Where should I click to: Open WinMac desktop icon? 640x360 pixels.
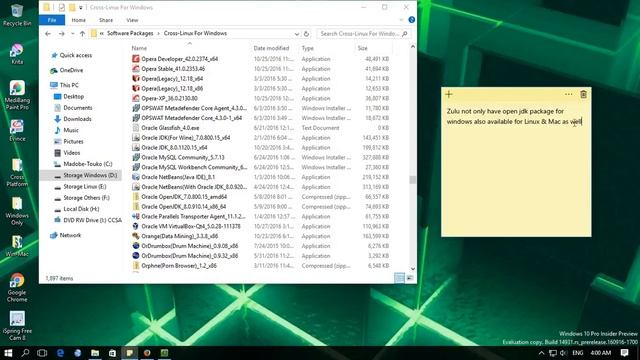point(17,246)
